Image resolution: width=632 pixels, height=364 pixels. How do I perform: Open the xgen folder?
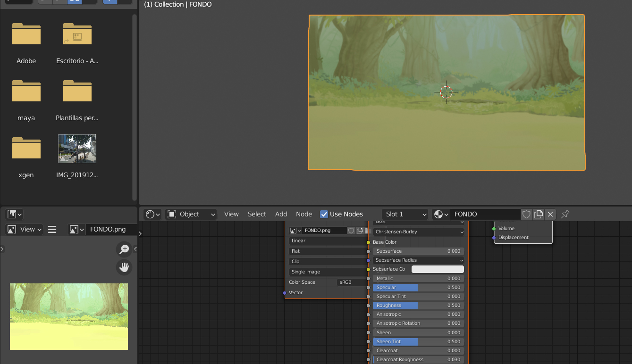pos(26,148)
